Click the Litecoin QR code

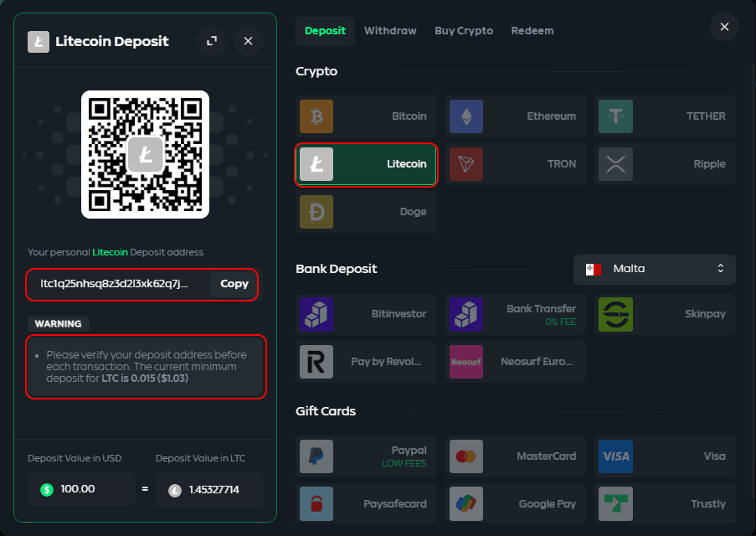pos(145,154)
